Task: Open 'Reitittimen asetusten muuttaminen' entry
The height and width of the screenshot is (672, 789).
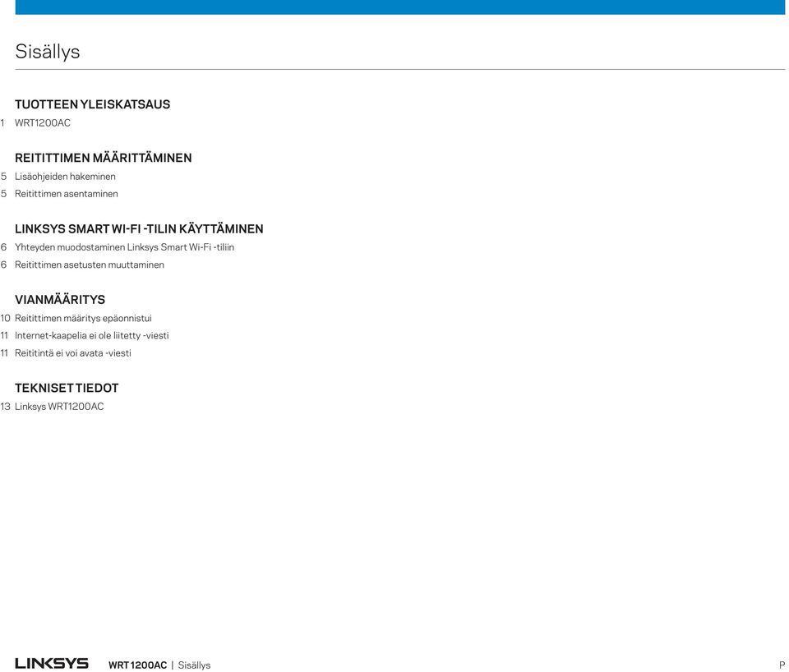Action: click(x=89, y=265)
